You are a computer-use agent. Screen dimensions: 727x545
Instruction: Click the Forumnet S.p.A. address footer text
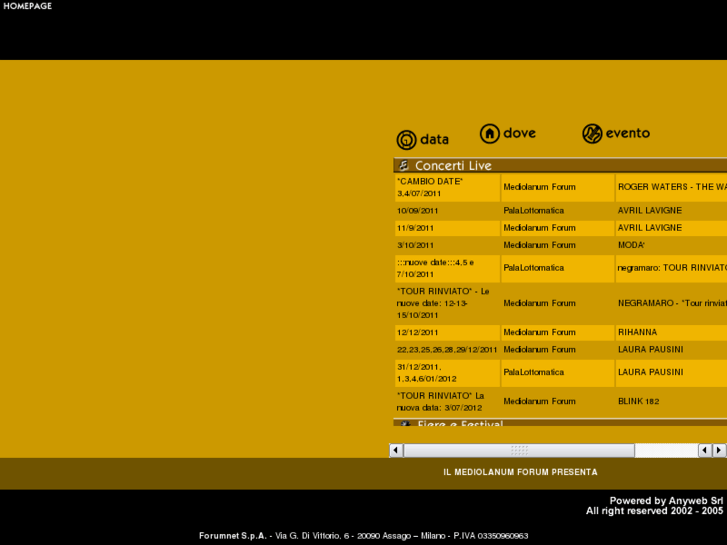(364, 536)
